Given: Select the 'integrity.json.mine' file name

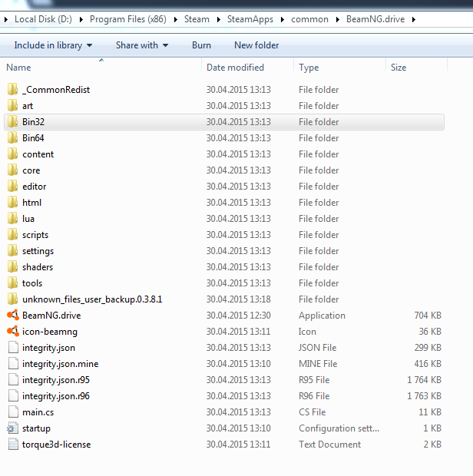Looking at the screenshot, I should (x=61, y=363).
